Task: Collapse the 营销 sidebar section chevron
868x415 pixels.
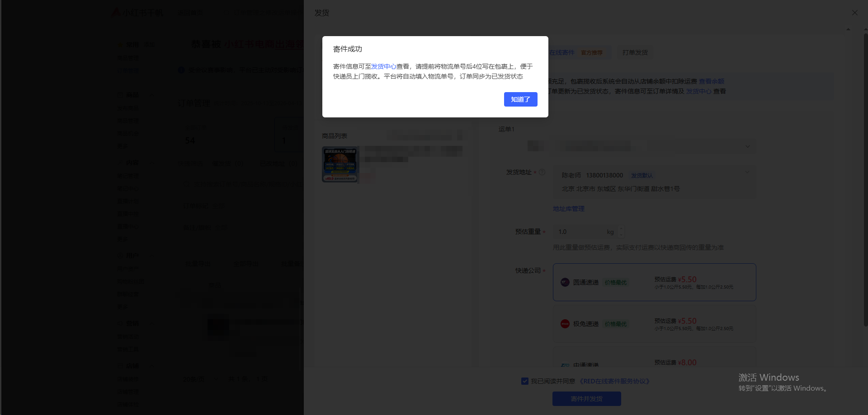Action: click(152, 323)
